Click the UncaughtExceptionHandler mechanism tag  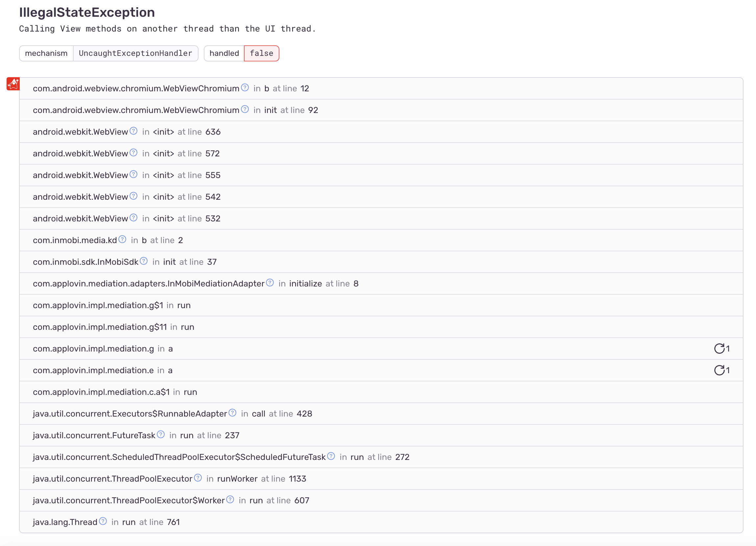pos(135,53)
